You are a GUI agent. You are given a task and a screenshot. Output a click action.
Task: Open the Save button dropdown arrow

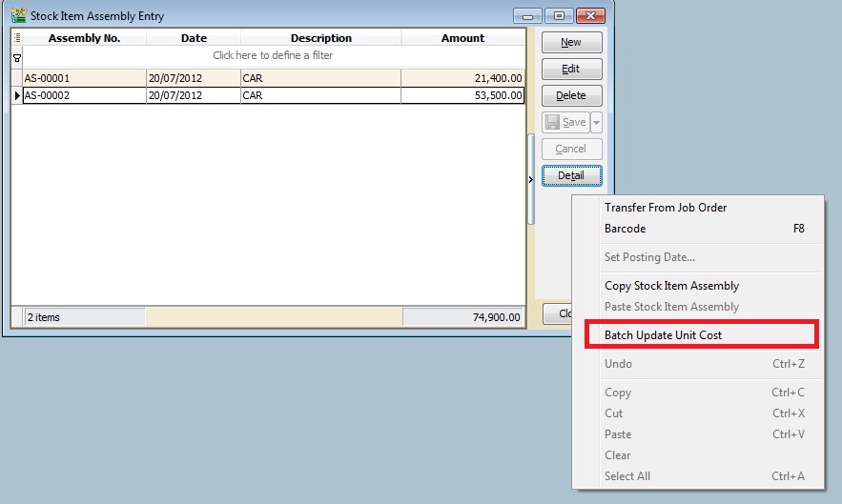(596, 122)
